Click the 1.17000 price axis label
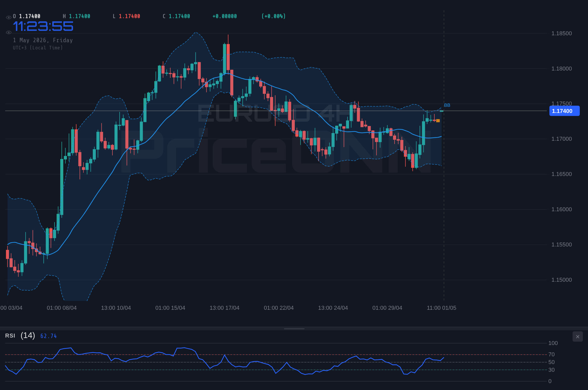Screen dimensions: 588x390 coord(562,139)
